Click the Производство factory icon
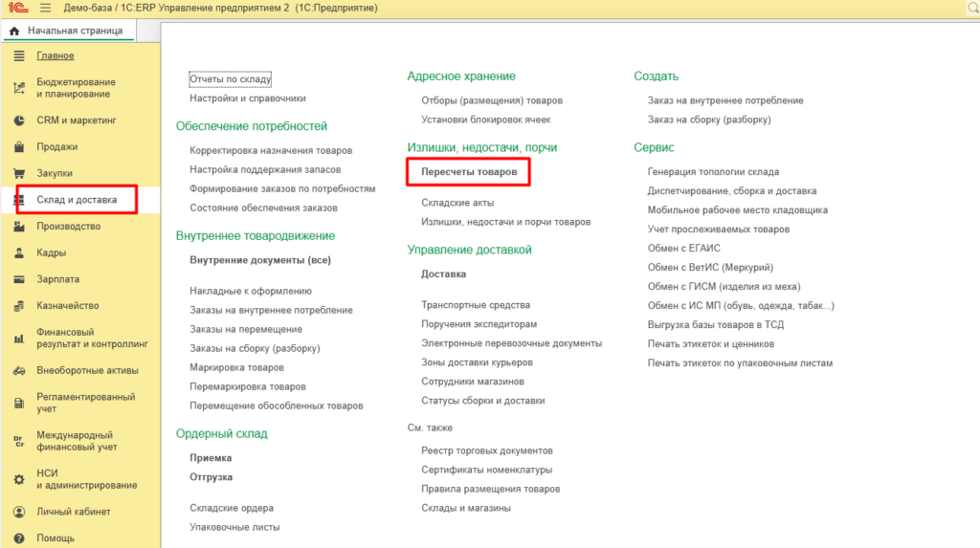The height and width of the screenshot is (548, 980). click(19, 227)
